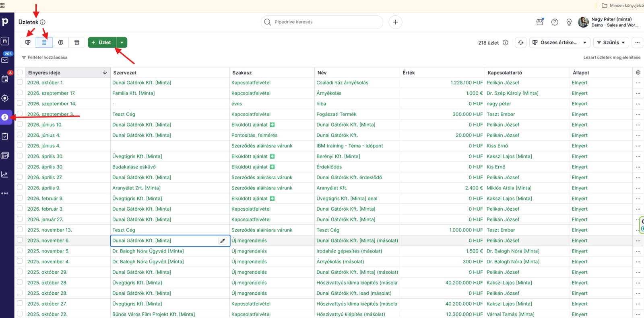Open the help question mark icon
This screenshot has width=644, height=318.
[x=555, y=22]
